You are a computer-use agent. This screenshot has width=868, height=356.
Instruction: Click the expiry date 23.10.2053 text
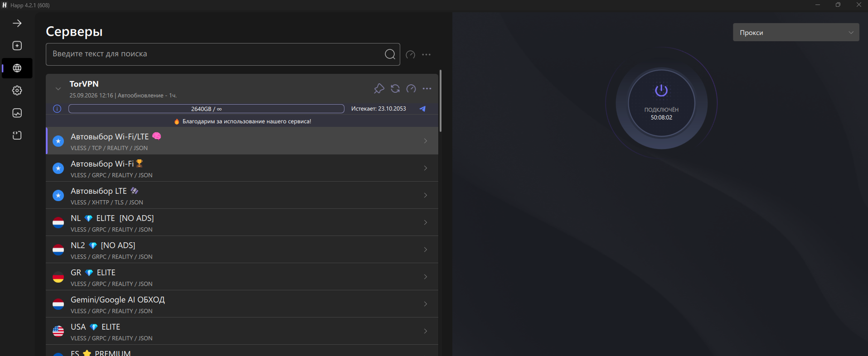click(x=378, y=109)
